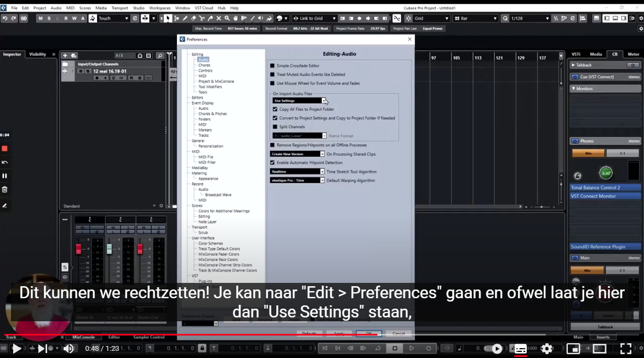
Task: Check Use Mouse Wheel for Event Volume
Action: (x=272, y=83)
